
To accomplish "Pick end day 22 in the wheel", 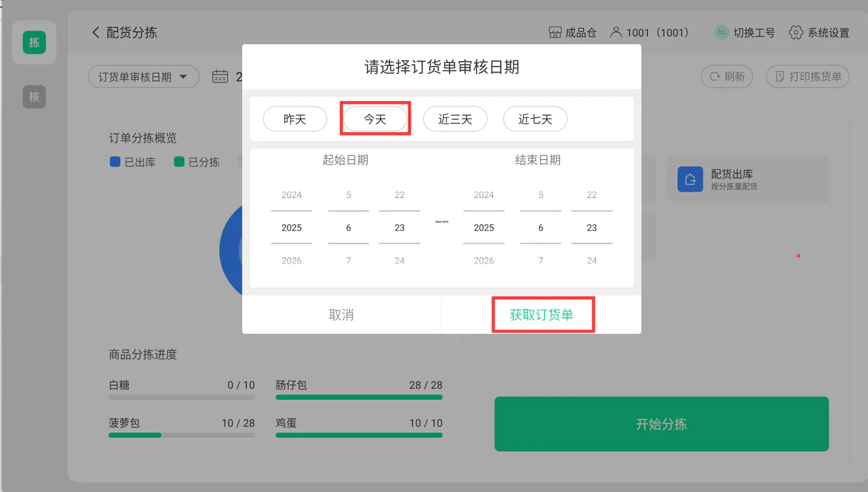I will pos(591,195).
